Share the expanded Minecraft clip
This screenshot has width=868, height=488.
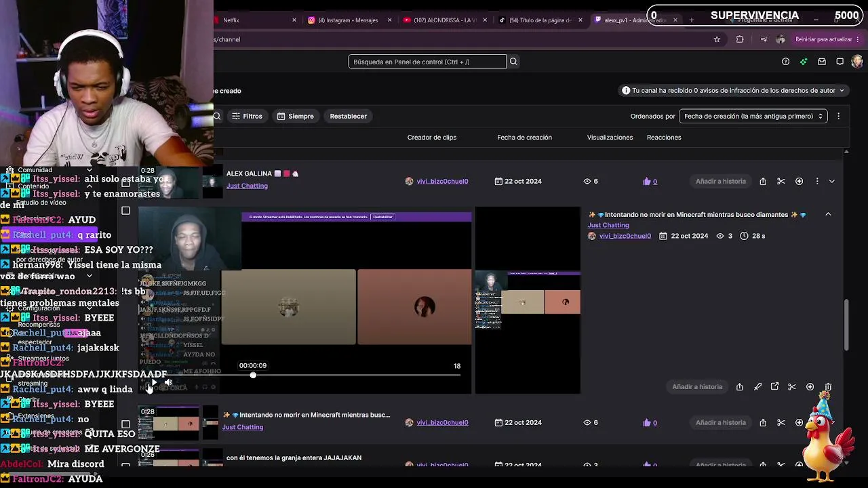[x=740, y=387]
